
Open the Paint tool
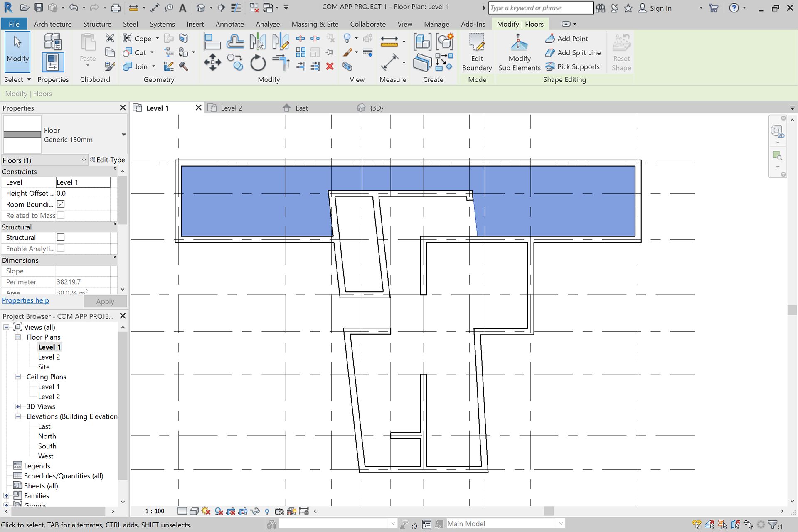point(347,52)
